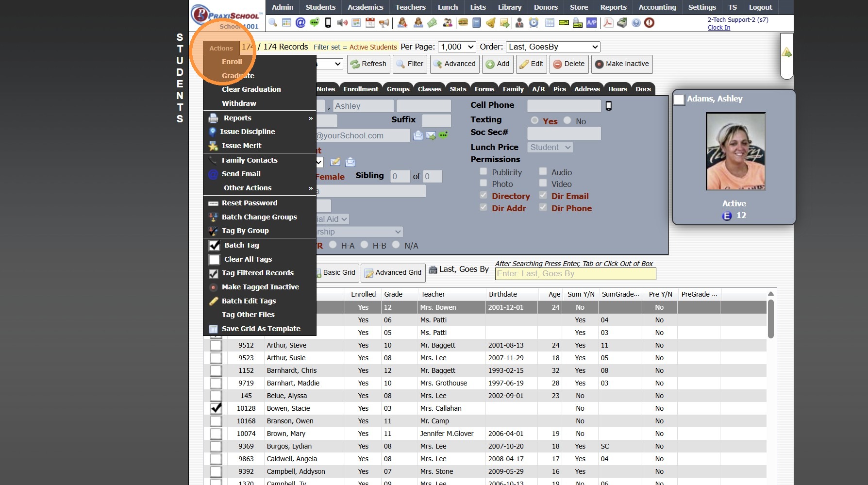Click the PDF document toolbar icon
This screenshot has height=485, width=868.
tap(608, 22)
